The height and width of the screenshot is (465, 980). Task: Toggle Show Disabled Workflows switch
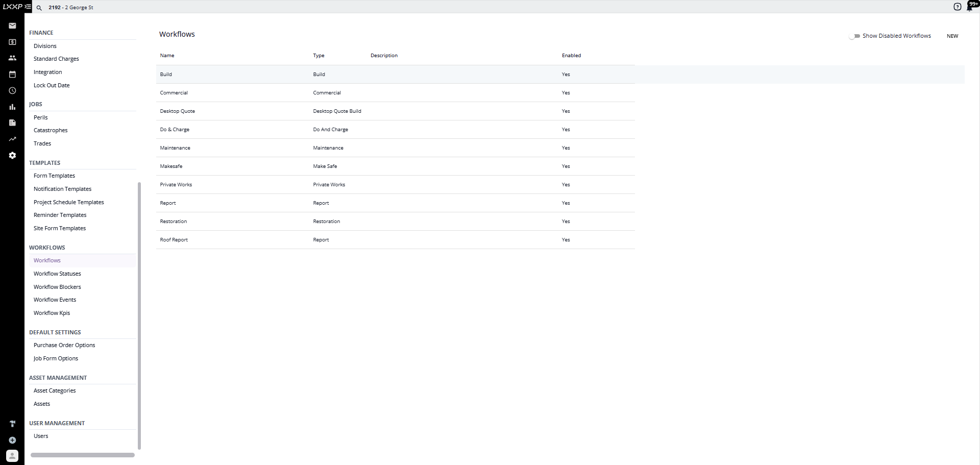tap(854, 36)
